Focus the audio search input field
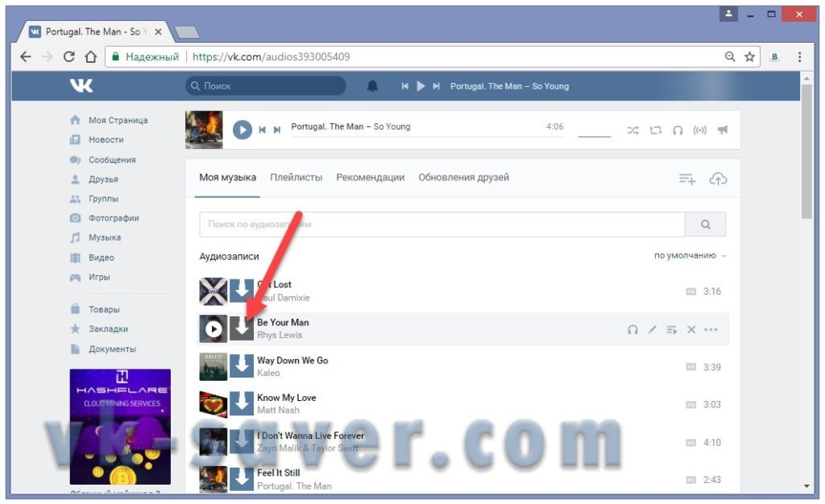The image size is (825, 504). [x=442, y=225]
